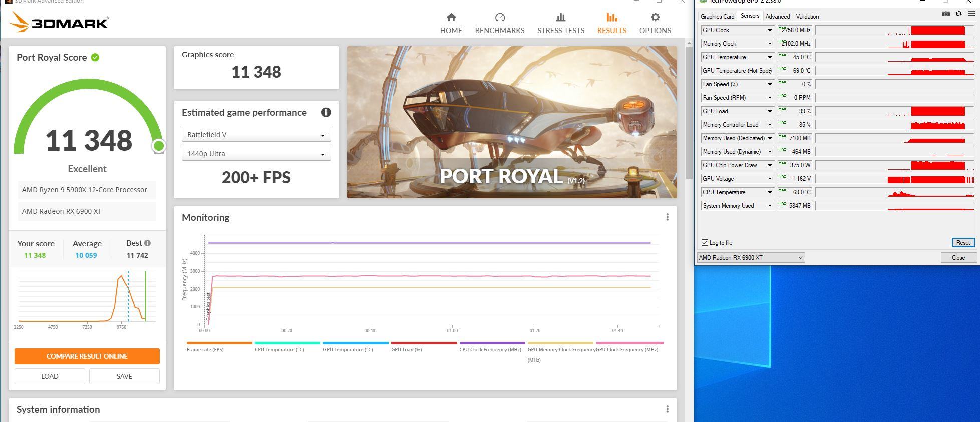
Task: Show info about estimated game performance
Action: pyautogui.click(x=326, y=112)
